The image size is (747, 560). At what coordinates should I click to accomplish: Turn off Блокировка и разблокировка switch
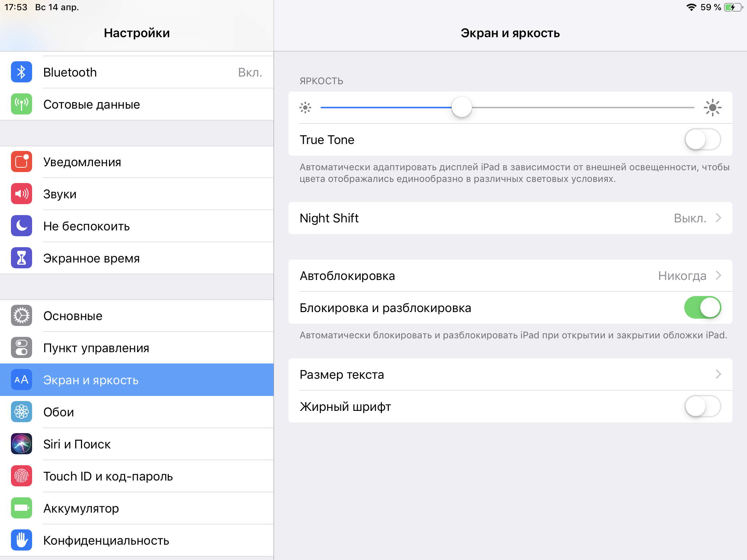pos(702,308)
